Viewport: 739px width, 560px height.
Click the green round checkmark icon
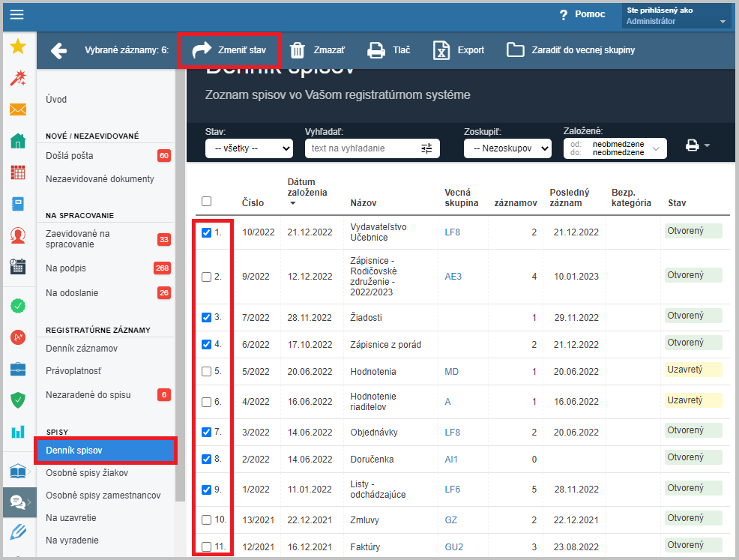pos(18,306)
